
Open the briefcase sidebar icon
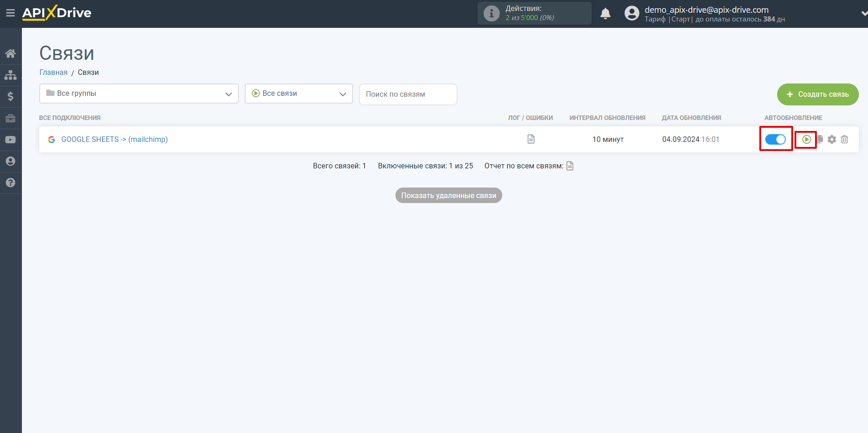(11, 118)
